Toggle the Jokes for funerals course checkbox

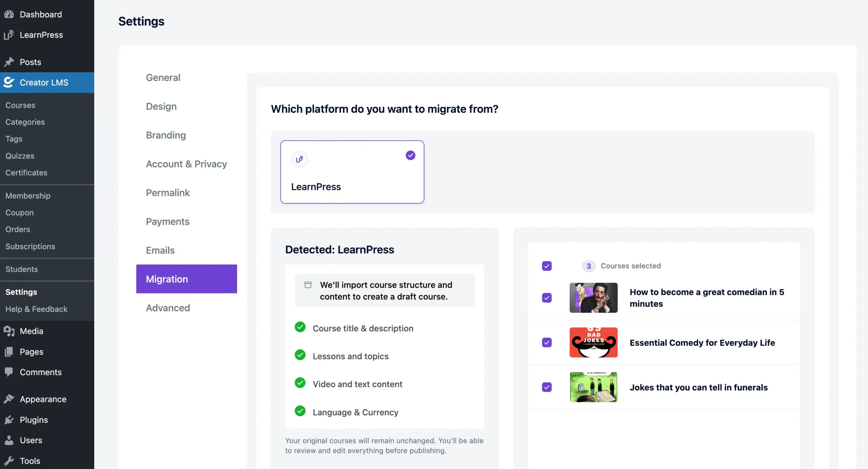[547, 387]
